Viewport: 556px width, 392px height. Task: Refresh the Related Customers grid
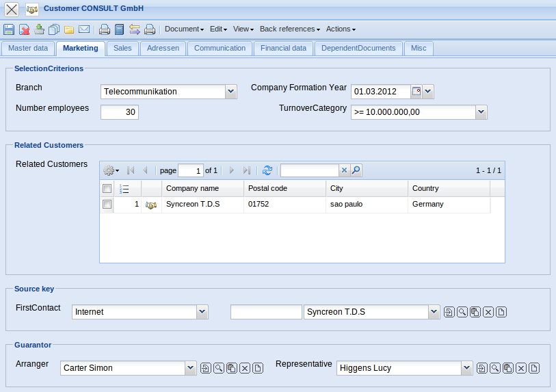(267, 170)
